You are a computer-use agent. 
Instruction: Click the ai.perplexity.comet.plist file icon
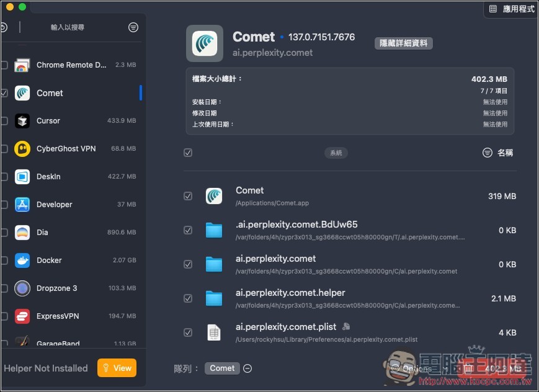[214, 332]
